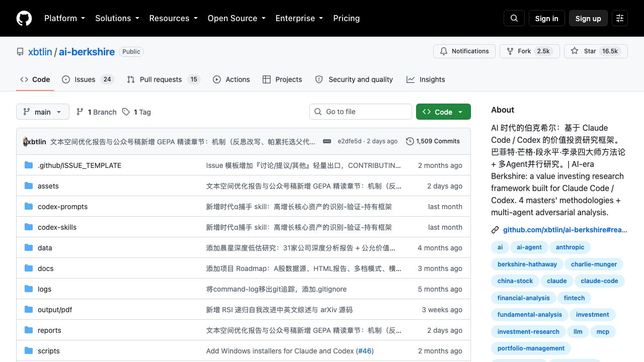
Task: Expand the Enterprise menu
Action: (x=299, y=18)
